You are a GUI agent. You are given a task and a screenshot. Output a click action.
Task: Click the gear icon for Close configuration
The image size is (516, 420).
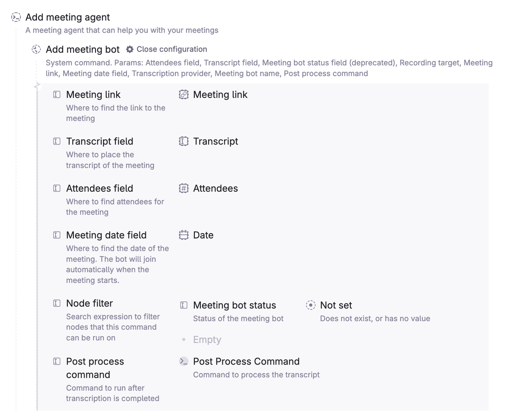click(130, 49)
